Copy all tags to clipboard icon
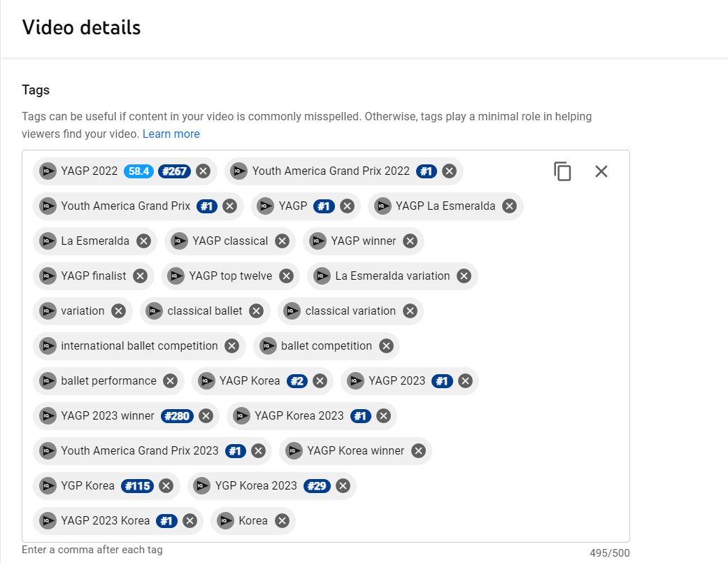Image resolution: width=728 pixels, height=563 pixels. click(x=562, y=171)
